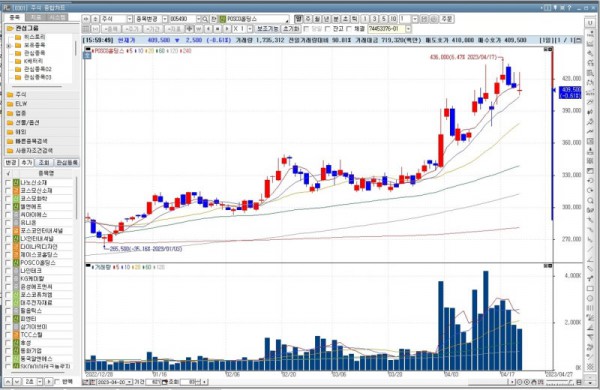This screenshot has width=600, height=390.
Task: Click the play-forward arrow in chart toolbar
Action: tap(227, 29)
